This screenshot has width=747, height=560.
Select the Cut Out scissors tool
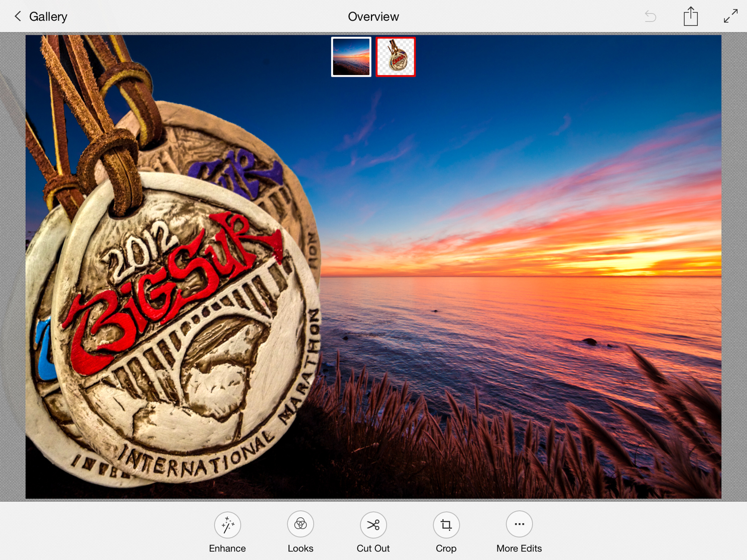373,525
